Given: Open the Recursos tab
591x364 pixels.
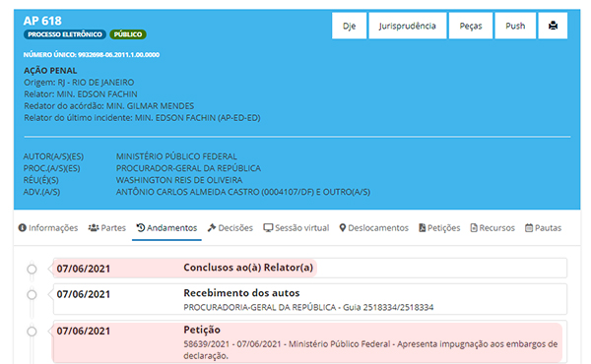Looking at the screenshot, I should pyautogui.click(x=492, y=227).
